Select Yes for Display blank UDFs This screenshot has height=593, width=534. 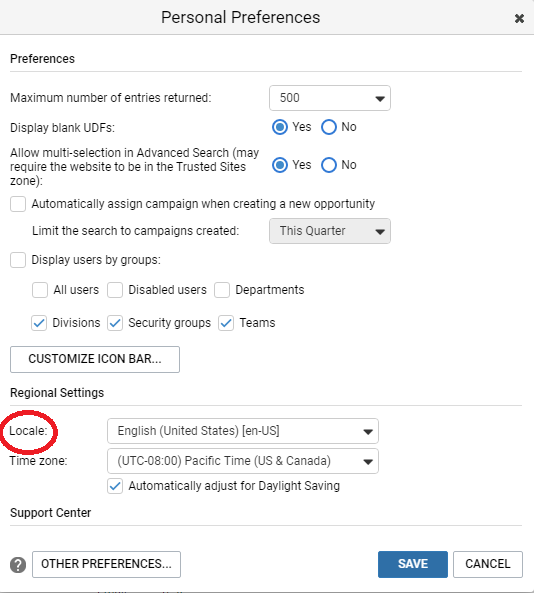click(280, 127)
